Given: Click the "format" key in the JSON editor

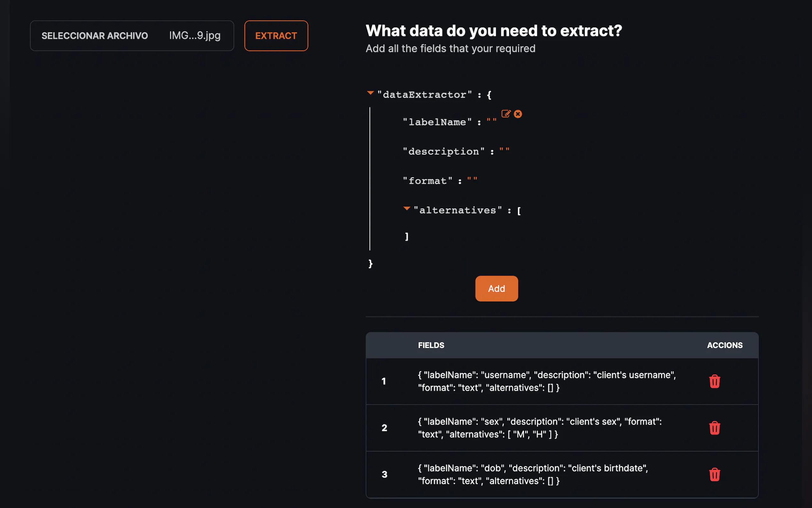Looking at the screenshot, I should coord(427,181).
